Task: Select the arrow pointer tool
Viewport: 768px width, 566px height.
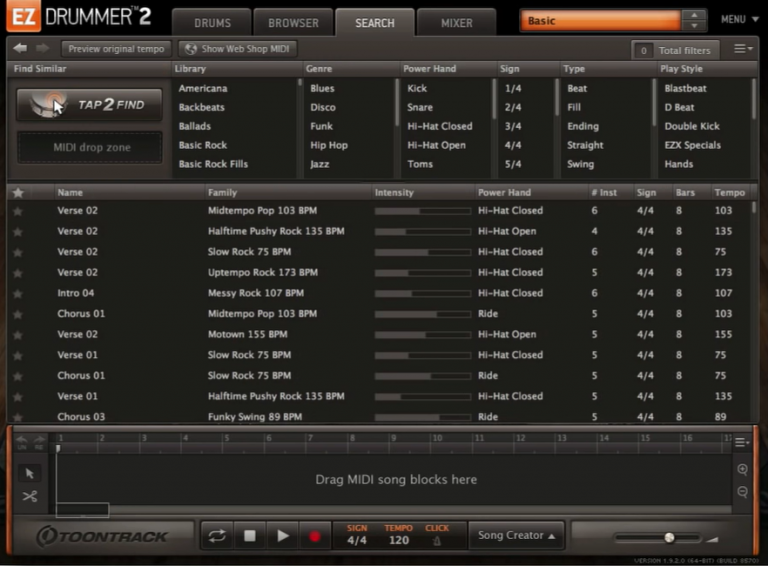Action: pyautogui.click(x=29, y=473)
